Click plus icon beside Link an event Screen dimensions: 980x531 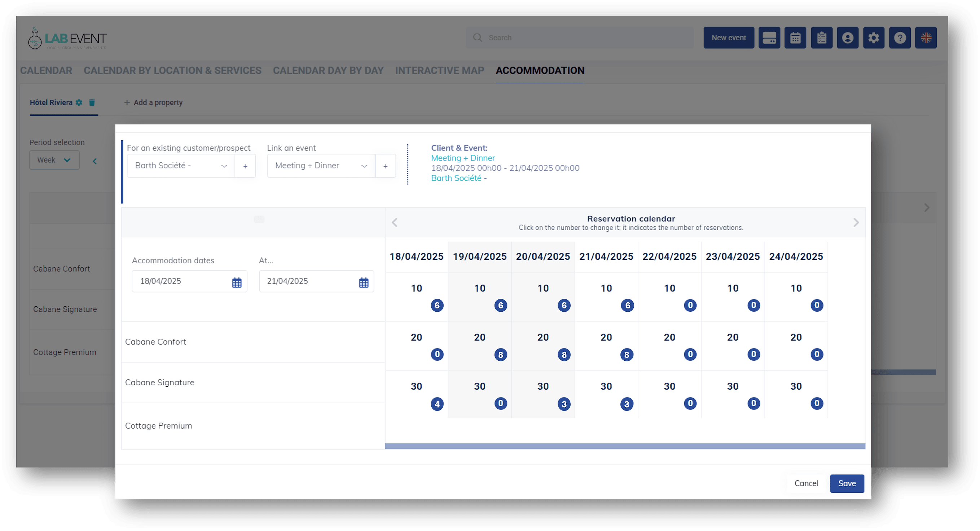[x=385, y=166]
